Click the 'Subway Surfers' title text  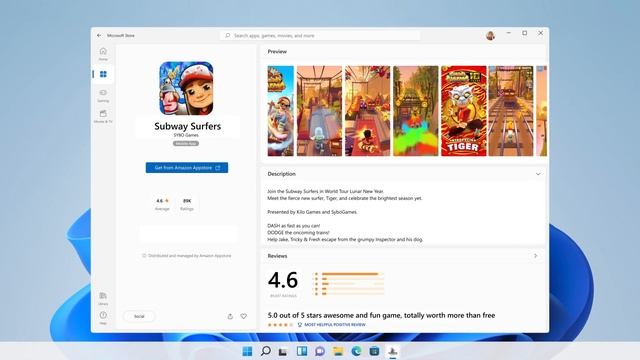pyautogui.click(x=188, y=126)
